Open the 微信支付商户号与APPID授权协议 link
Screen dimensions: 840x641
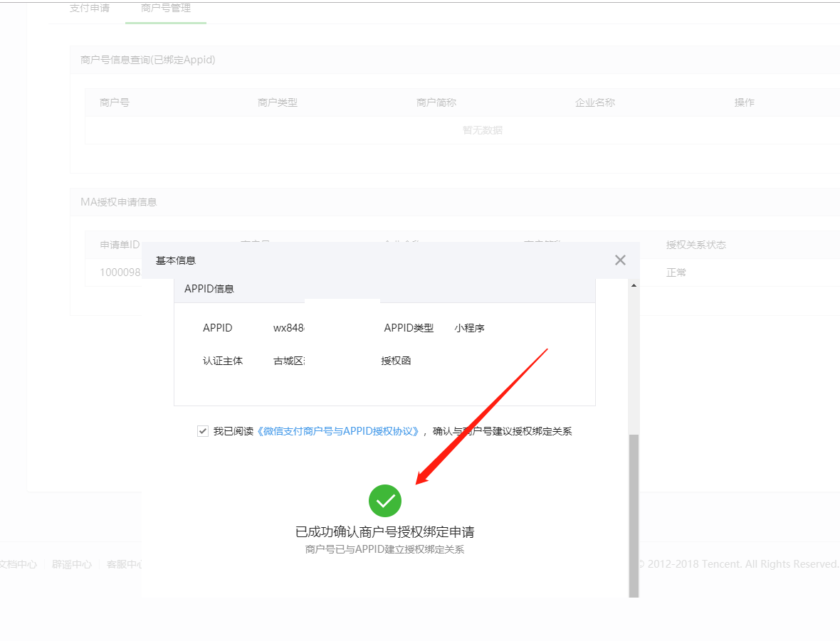(338, 431)
